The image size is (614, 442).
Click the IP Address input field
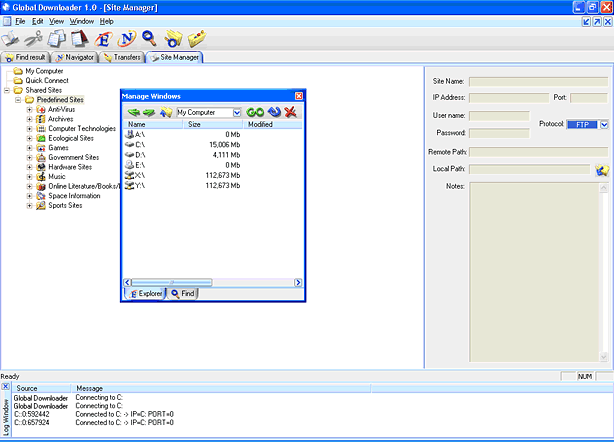(509, 97)
